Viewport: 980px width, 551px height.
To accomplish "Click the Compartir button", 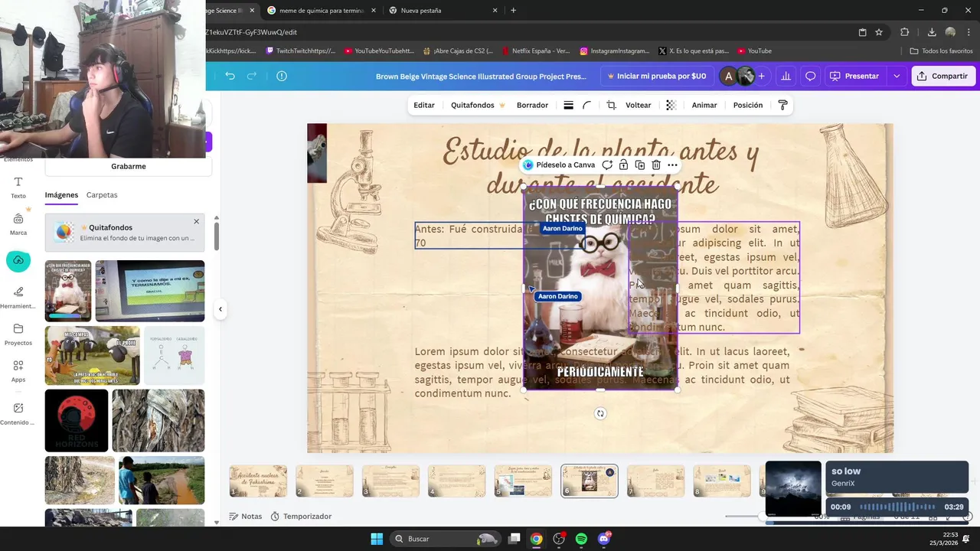I will point(942,76).
